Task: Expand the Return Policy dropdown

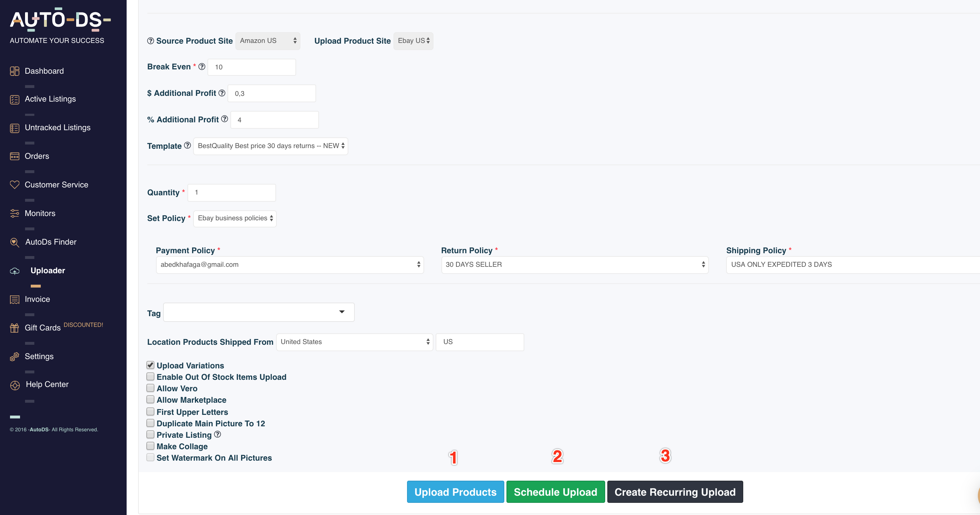Action: [x=574, y=265]
